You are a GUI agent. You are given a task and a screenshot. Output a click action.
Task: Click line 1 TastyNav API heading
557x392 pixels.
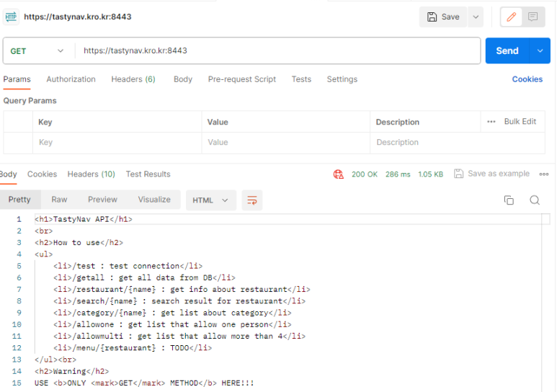click(84, 219)
